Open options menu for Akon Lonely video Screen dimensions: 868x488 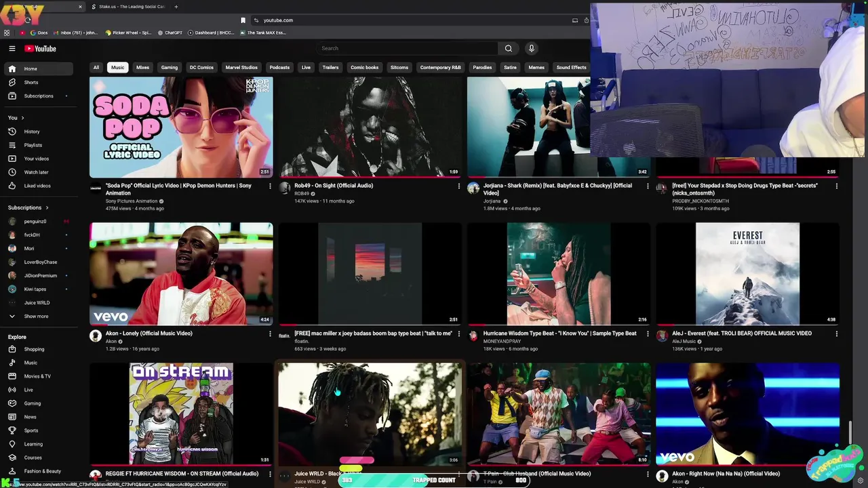(x=270, y=333)
